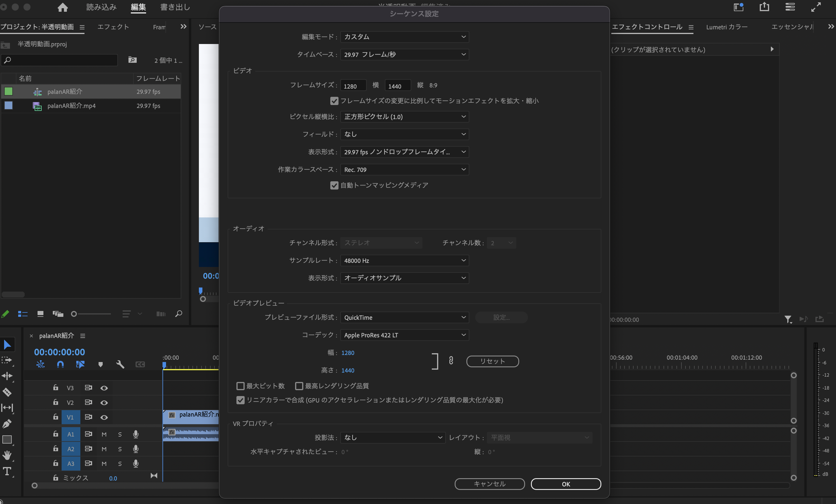Select the Razor tool
836x504 pixels.
tap(7, 392)
